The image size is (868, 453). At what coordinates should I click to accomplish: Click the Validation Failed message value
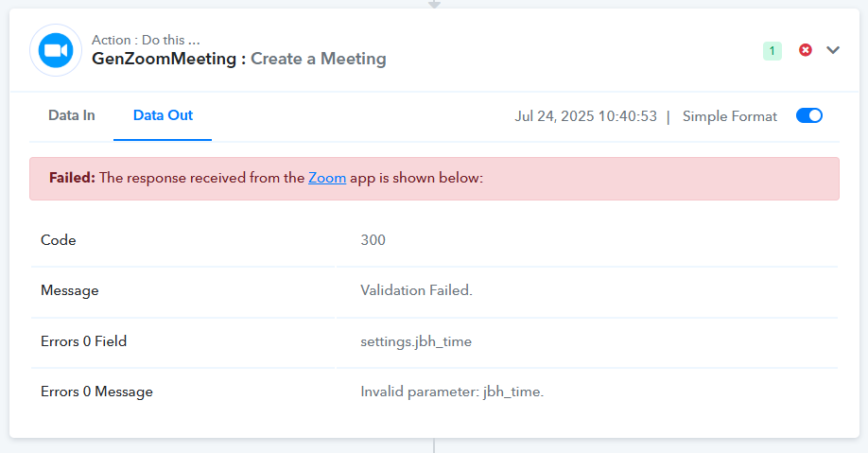416,290
